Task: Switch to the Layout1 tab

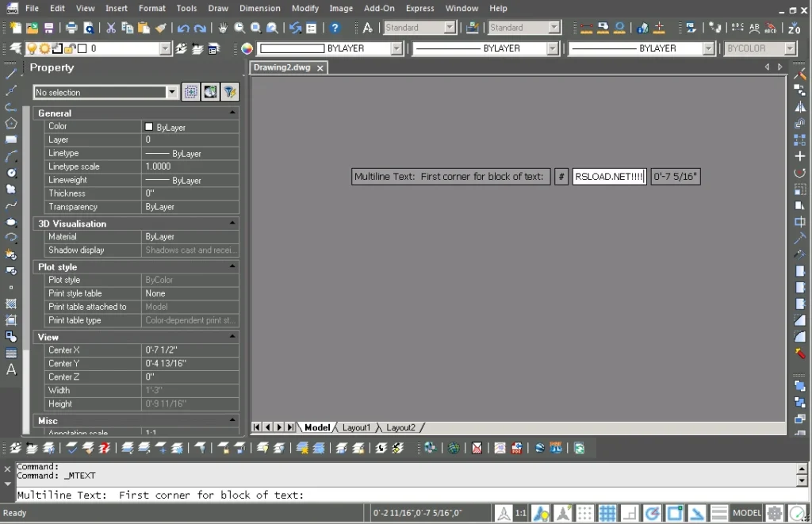Action: tap(356, 428)
